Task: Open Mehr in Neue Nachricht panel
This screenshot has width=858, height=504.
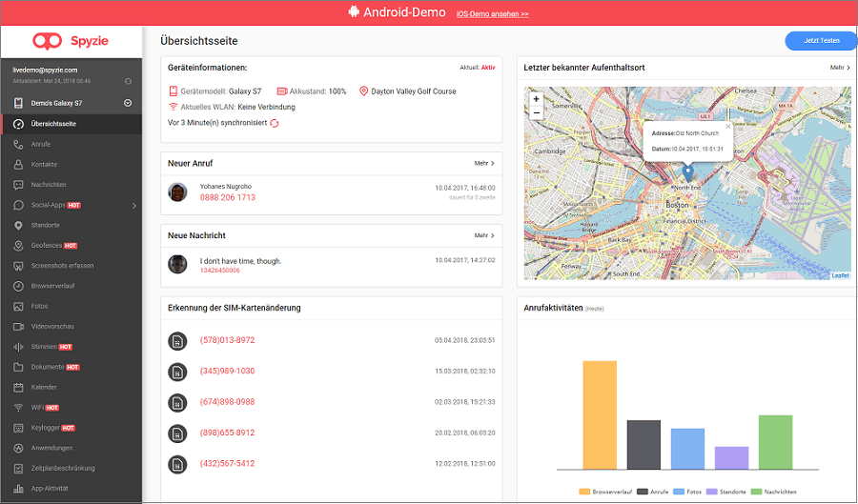Action: click(x=484, y=235)
